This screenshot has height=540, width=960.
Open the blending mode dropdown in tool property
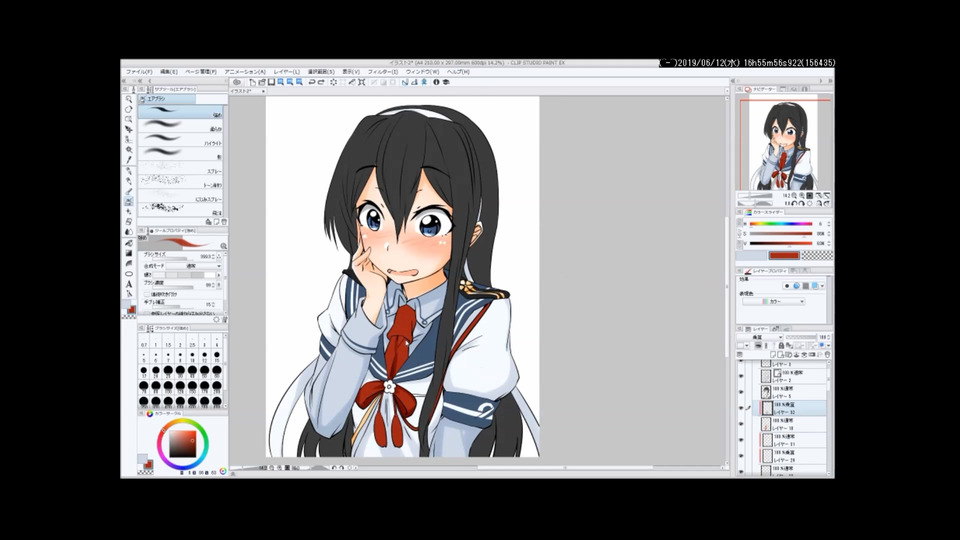[x=193, y=266]
